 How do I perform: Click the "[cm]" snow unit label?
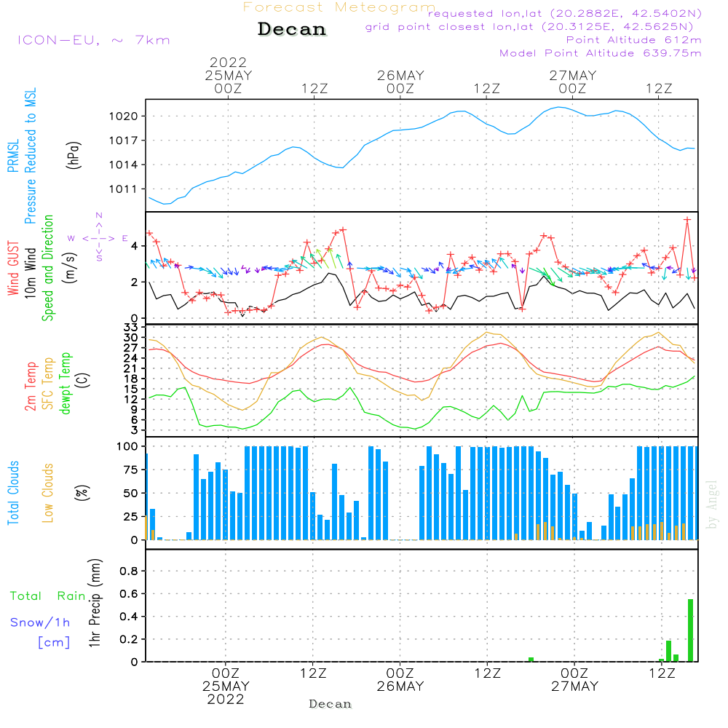click(54, 643)
